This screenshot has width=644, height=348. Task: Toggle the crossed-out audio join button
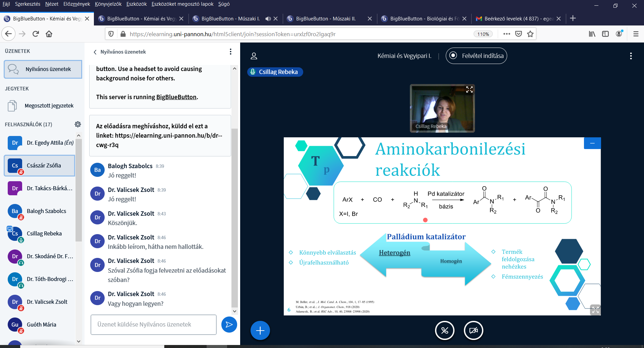(444, 331)
